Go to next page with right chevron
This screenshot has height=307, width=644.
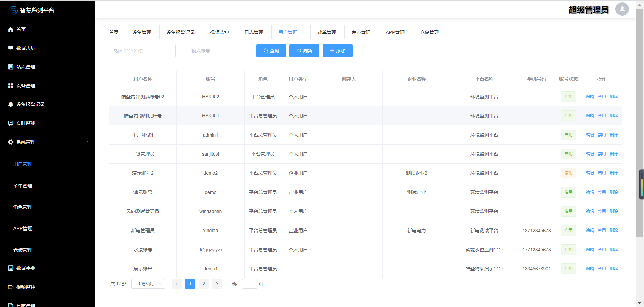click(217, 284)
